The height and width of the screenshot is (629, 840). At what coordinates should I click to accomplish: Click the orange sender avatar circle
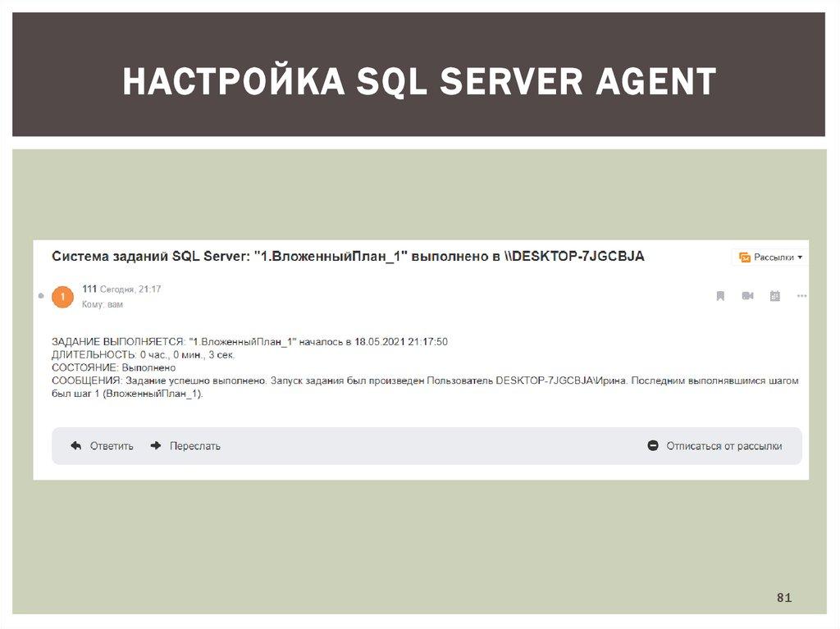[x=62, y=296]
